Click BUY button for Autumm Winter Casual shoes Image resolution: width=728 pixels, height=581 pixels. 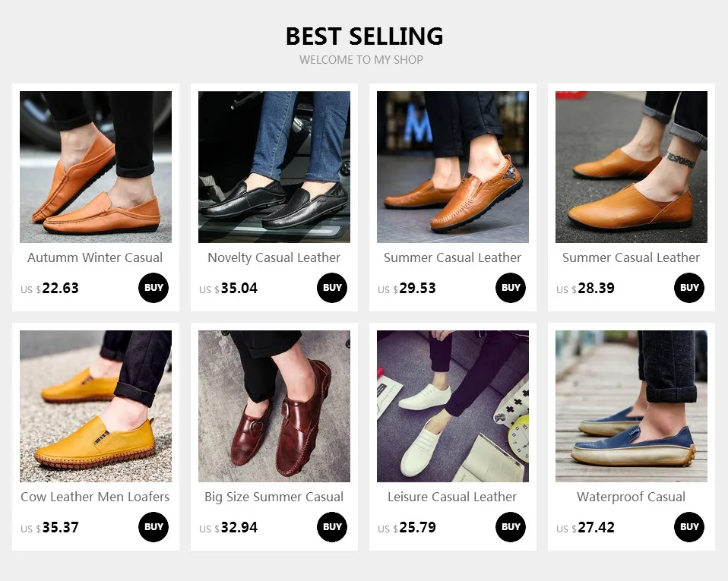pos(154,288)
